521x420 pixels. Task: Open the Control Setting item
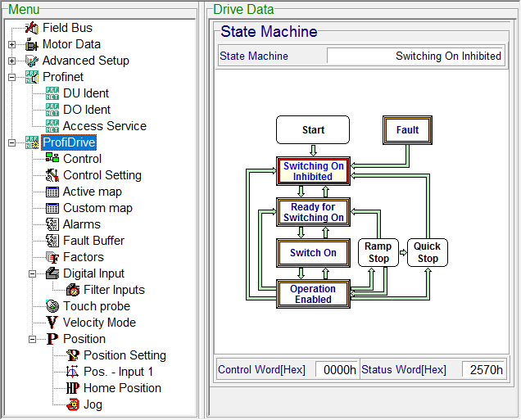pyautogui.click(x=102, y=175)
